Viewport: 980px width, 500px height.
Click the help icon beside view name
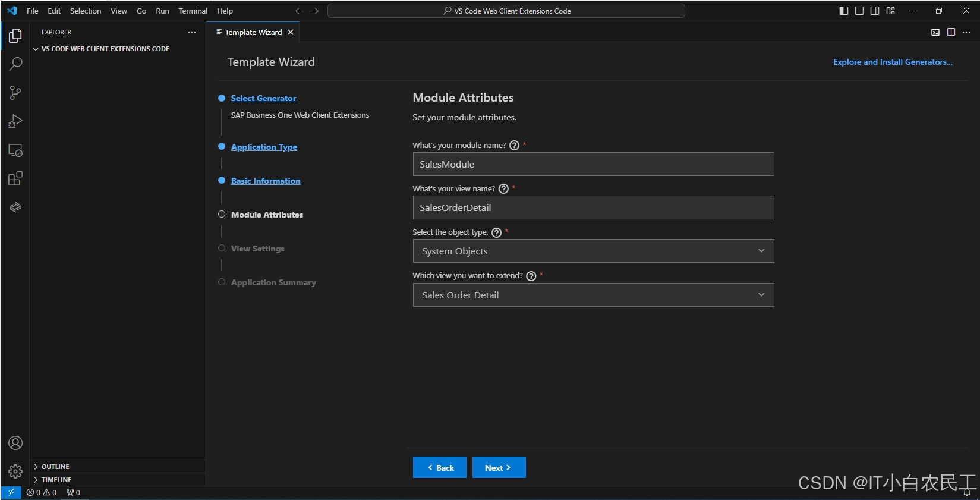(x=503, y=189)
